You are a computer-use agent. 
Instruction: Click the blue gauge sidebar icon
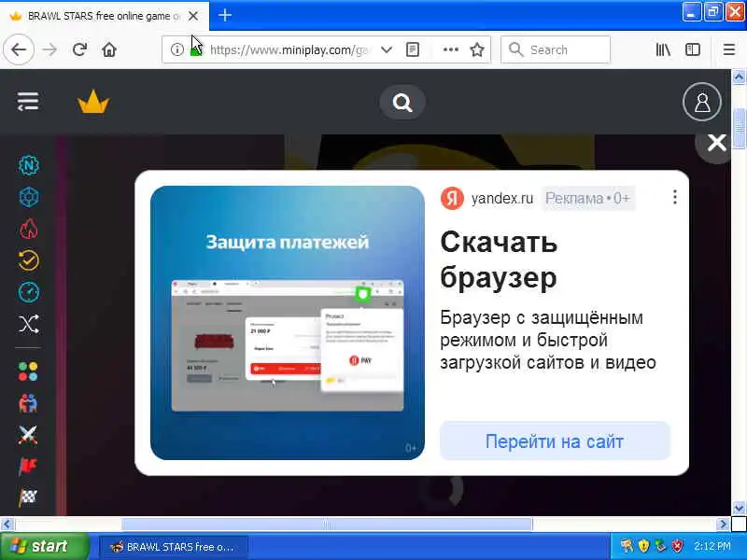click(x=29, y=292)
